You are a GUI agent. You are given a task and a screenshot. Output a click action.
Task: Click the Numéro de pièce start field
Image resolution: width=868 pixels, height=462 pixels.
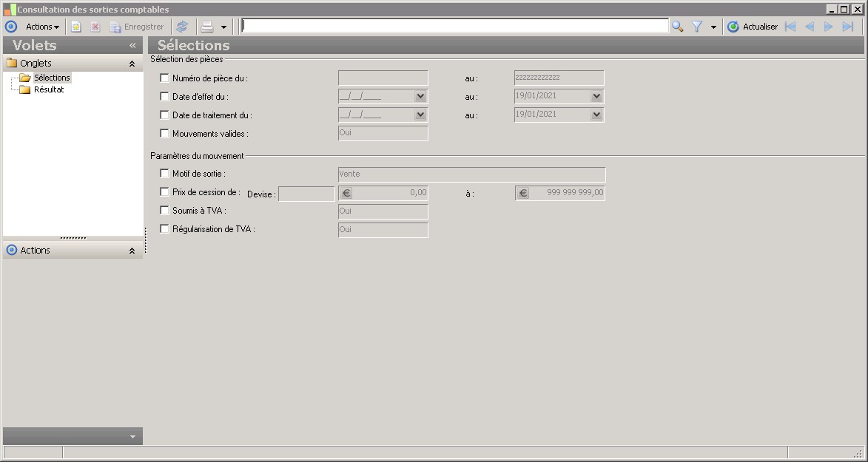(x=383, y=78)
